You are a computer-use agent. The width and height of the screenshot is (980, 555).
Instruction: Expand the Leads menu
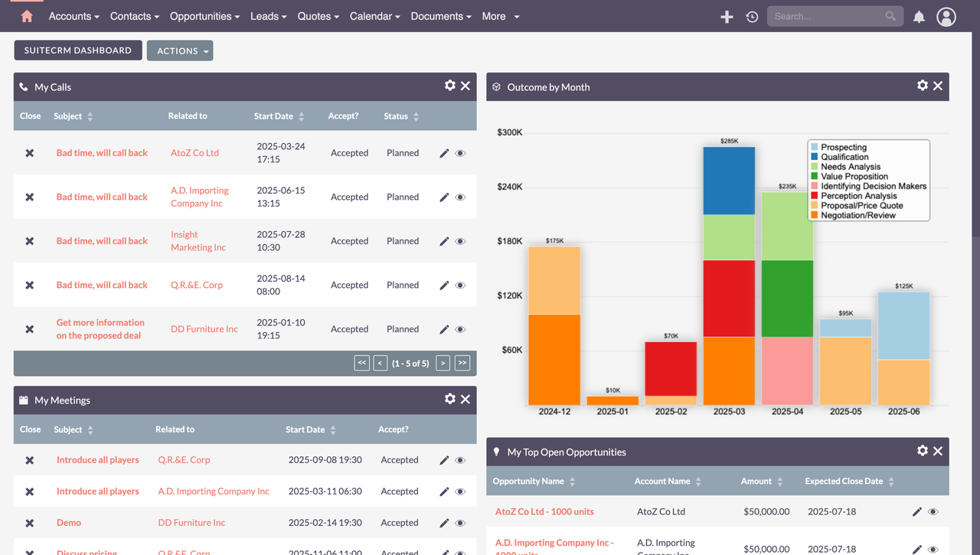(x=269, y=16)
